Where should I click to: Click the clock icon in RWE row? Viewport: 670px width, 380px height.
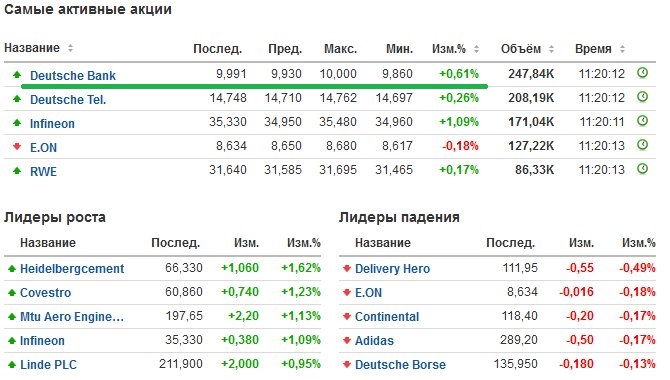(642, 168)
